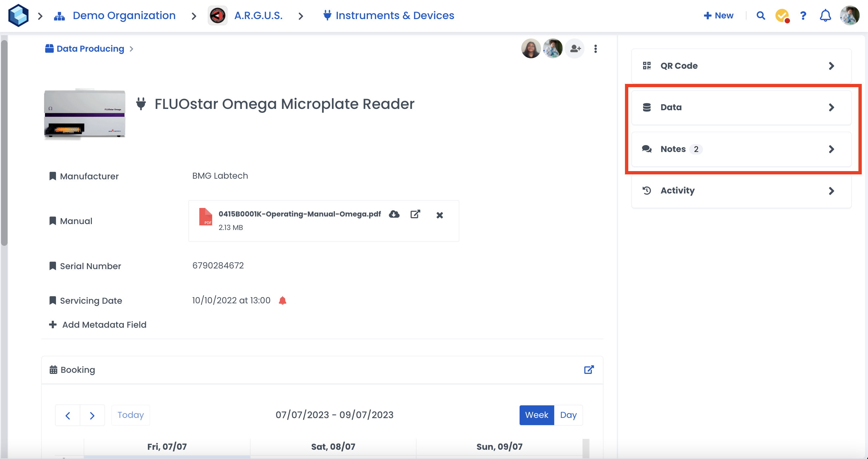Open booking calendar in full view
The image size is (868, 459).
pyautogui.click(x=589, y=370)
